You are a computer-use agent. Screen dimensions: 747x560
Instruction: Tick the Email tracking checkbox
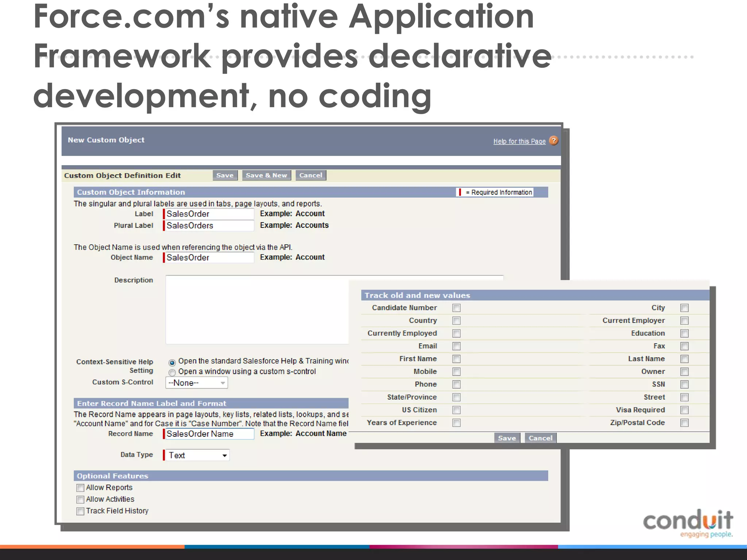(456, 346)
